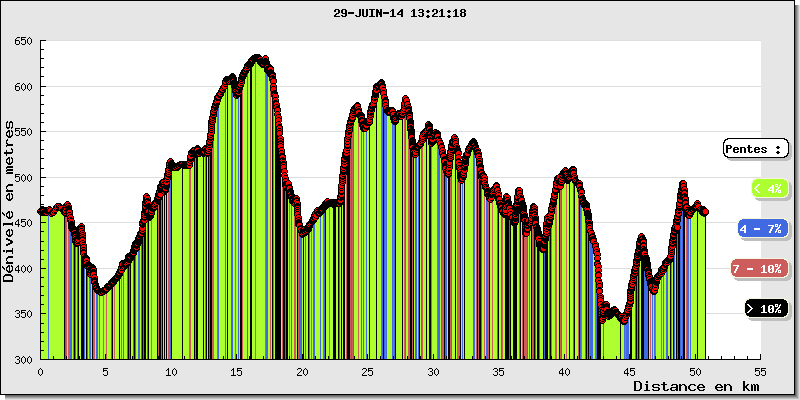Image resolution: width=800 pixels, height=400 pixels.
Task: Click the 25 km distance tick label
Action: click(368, 371)
